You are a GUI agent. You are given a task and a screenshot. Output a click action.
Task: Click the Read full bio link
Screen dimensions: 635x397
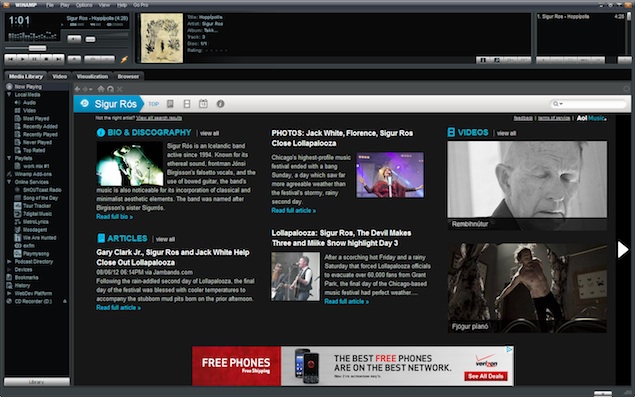(114, 217)
